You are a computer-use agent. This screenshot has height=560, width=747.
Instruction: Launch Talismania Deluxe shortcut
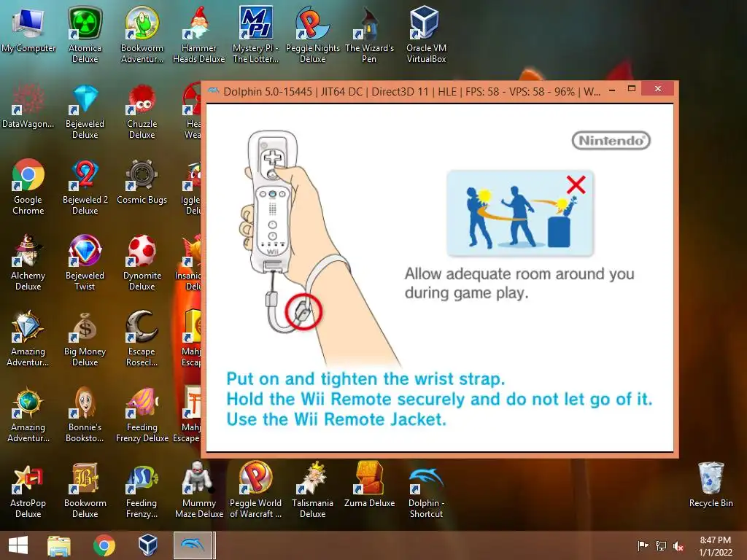coord(312,490)
